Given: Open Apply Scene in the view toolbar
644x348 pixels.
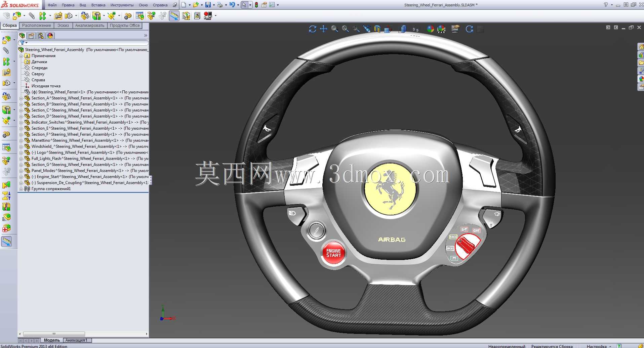Looking at the screenshot, I should tap(441, 29).
